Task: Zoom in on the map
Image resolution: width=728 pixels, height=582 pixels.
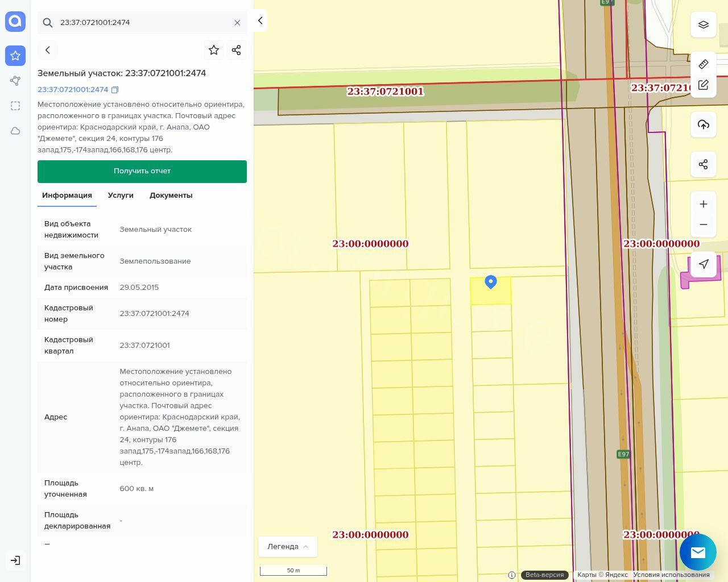Action: (x=704, y=204)
